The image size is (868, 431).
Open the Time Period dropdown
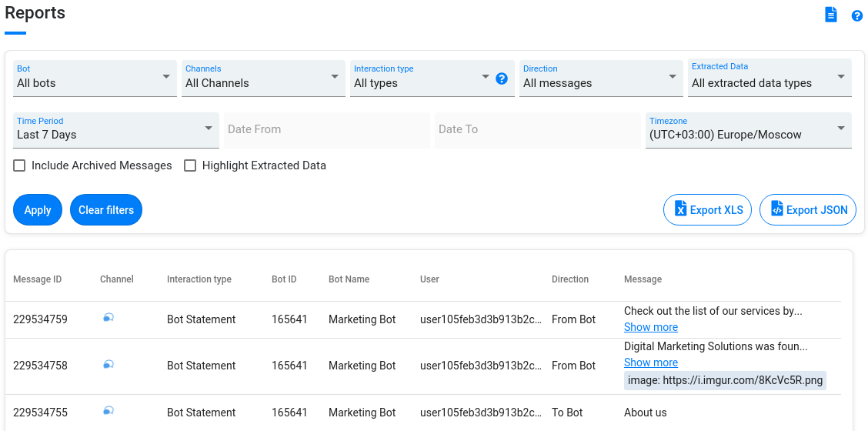pyautogui.click(x=115, y=130)
